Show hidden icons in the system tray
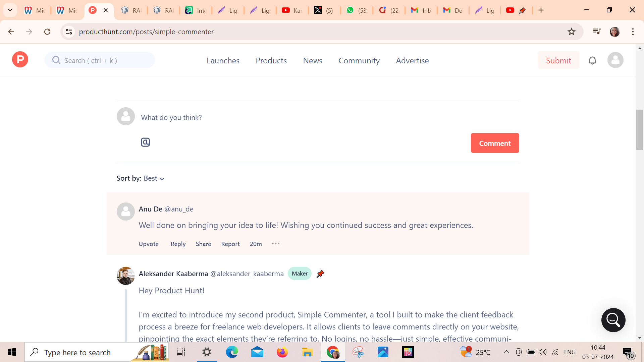This screenshot has height=362, width=644. click(x=506, y=352)
